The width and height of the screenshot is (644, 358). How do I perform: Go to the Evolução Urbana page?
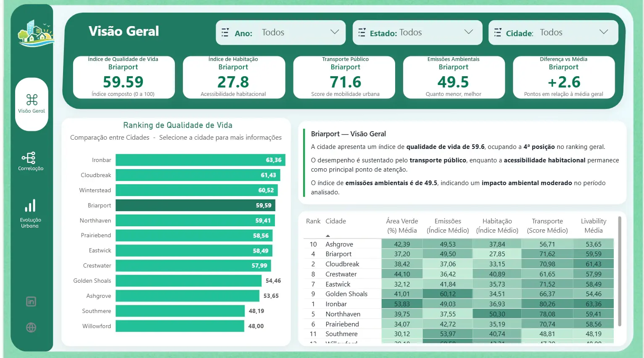point(30,214)
